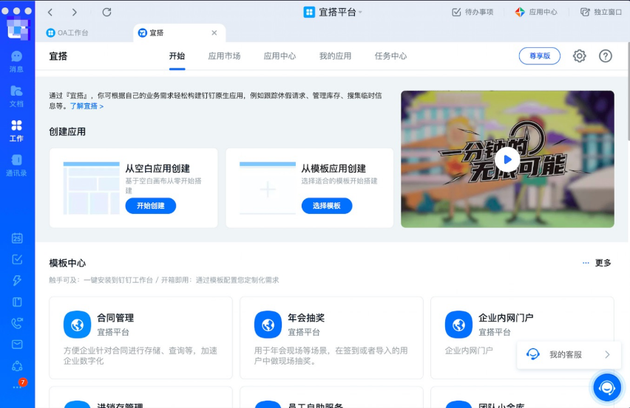This screenshot has width=630, height=408.
Task: Click the 年会抽奖 template icon
Action: tap(268, 324)
